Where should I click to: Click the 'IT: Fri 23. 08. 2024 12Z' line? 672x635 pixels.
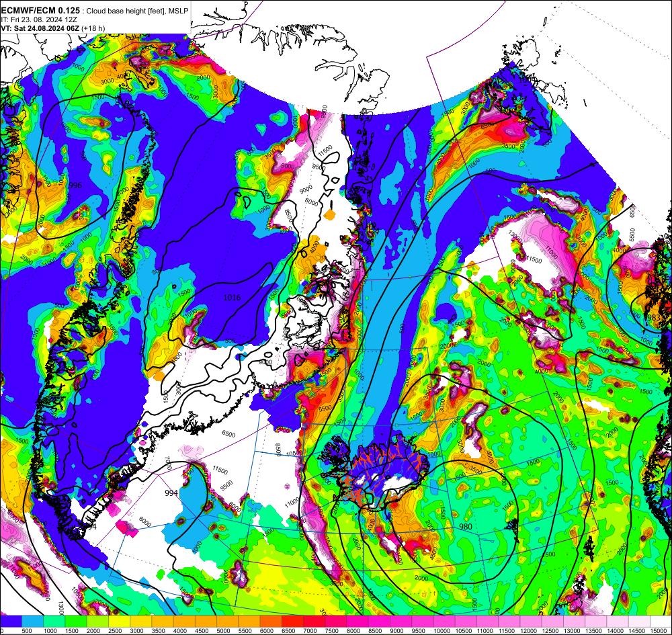(x=39, y=19)
